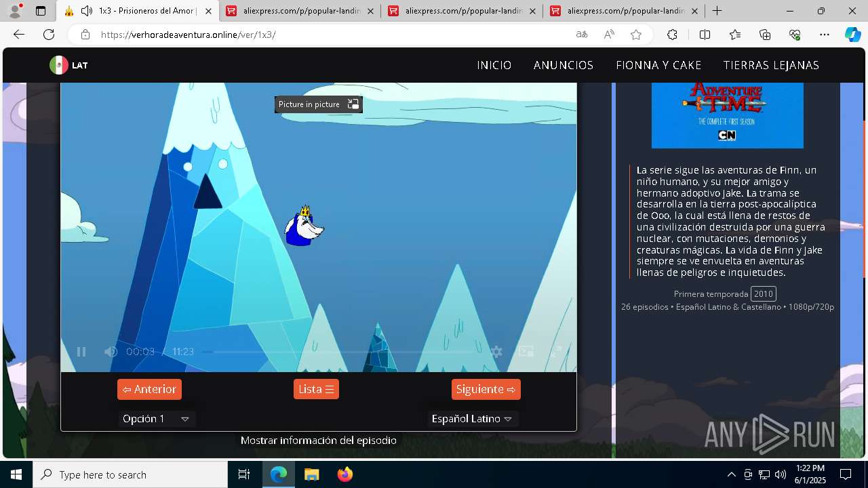Open Edge settings and more menu
Image resolution: width=868 pixels, height=488 pixels.
(x=825, y=35)
